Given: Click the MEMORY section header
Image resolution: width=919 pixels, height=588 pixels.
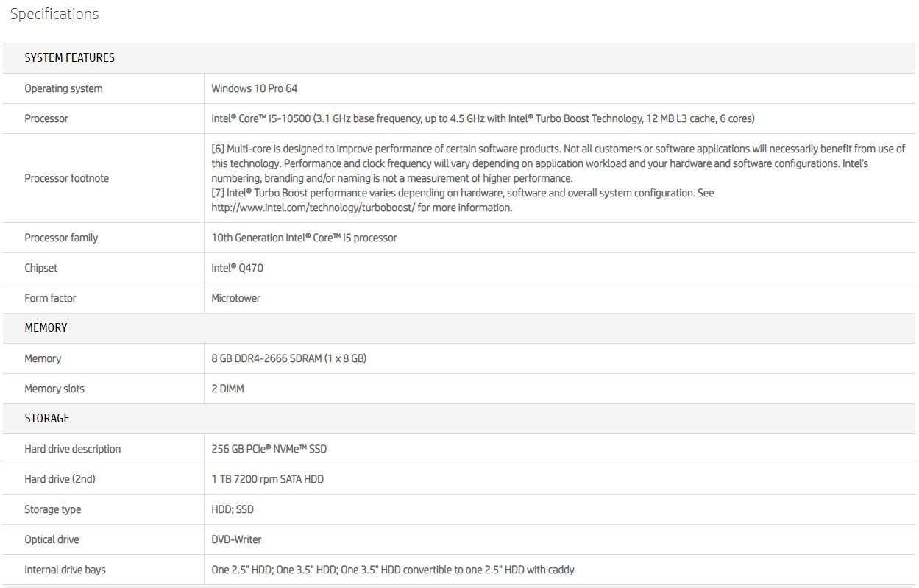Looking at the screenshot, I should click(46, 327).
